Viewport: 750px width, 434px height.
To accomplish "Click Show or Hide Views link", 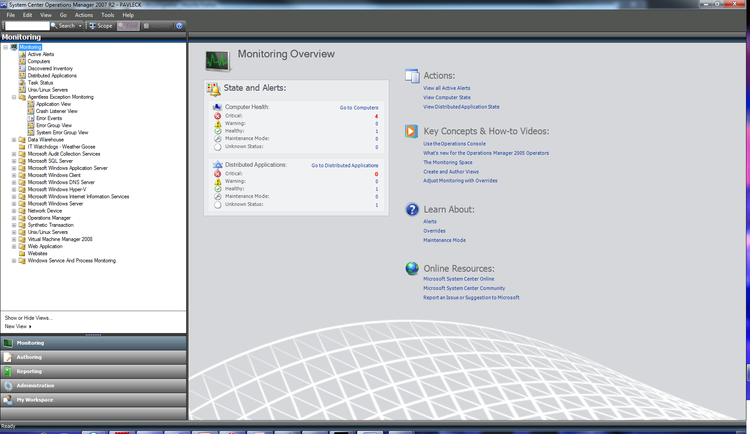I will point(28,317).
